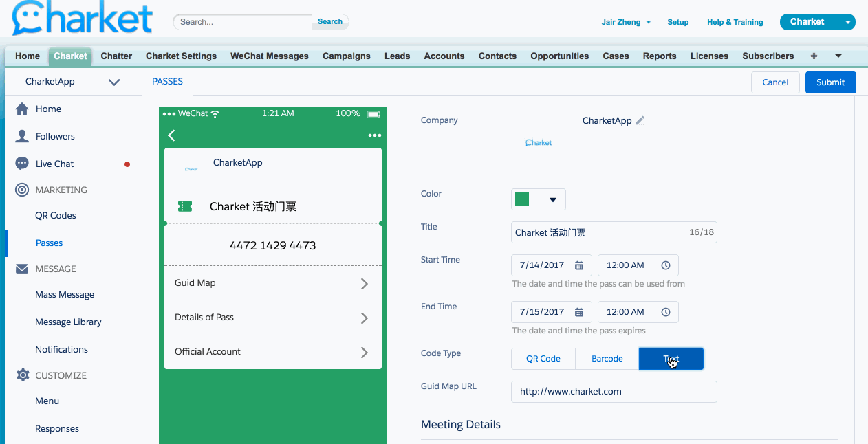
Task: Click the Followers person icon
Action: coord(22,136)
